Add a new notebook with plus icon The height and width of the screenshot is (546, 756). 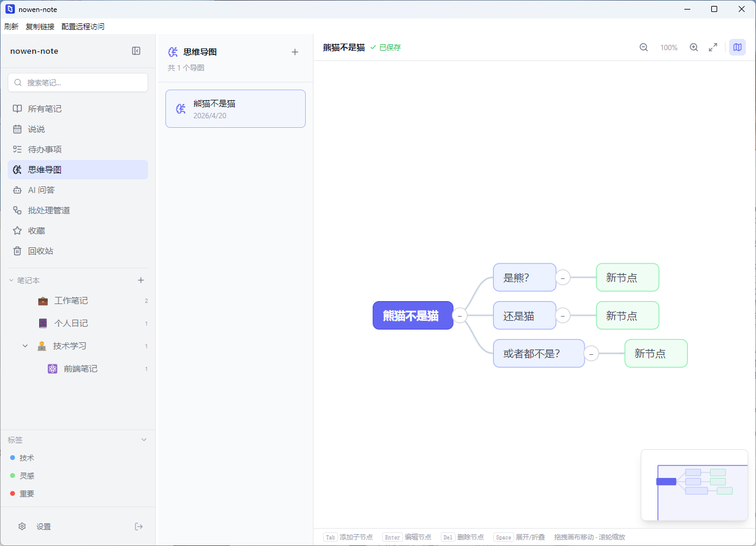pos(141,280)
